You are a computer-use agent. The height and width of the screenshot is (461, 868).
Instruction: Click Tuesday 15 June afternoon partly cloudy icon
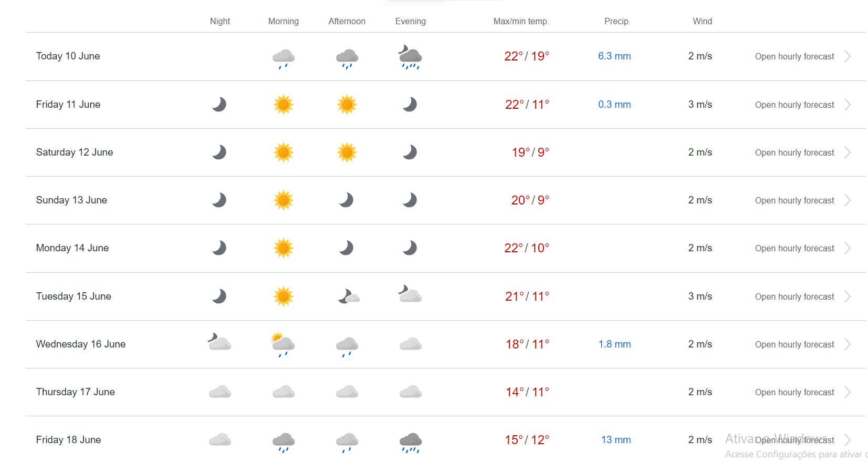348,296
